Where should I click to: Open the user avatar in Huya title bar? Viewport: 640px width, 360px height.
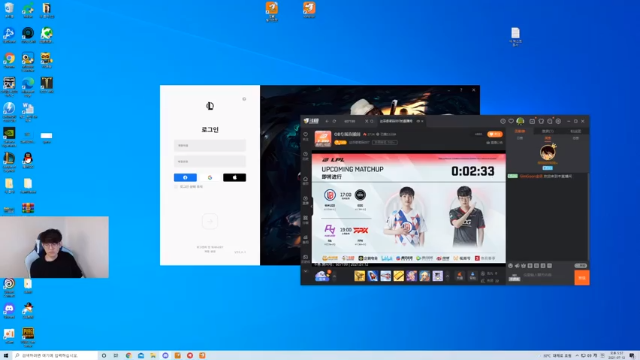coord(520,121)
